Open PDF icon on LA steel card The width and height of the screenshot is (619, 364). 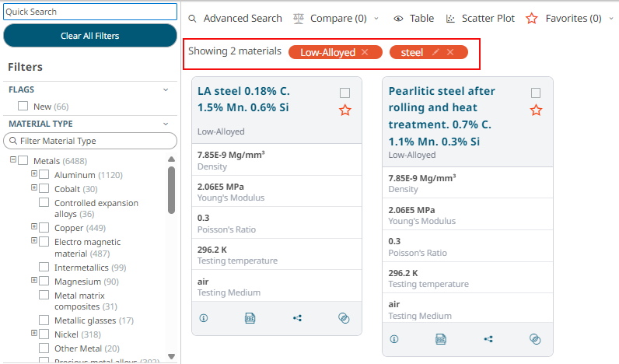coord(250,318)
